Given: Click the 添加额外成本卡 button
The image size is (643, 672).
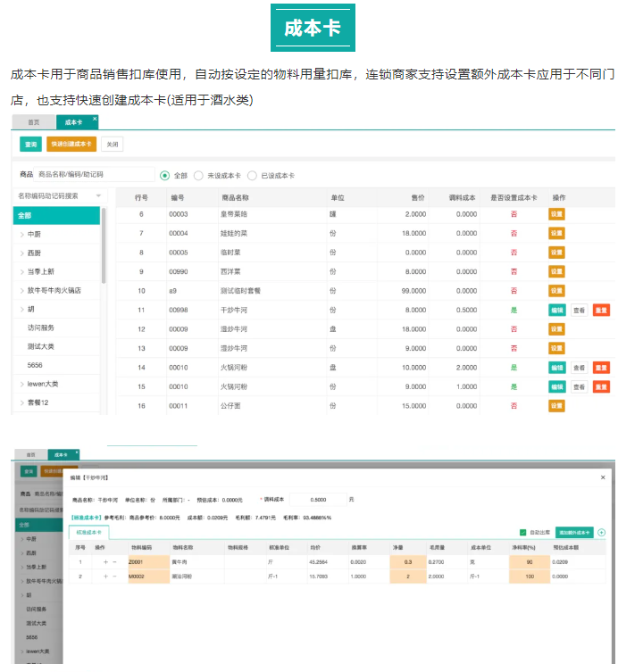Looking at the screenshot, I should pos(574,533).
